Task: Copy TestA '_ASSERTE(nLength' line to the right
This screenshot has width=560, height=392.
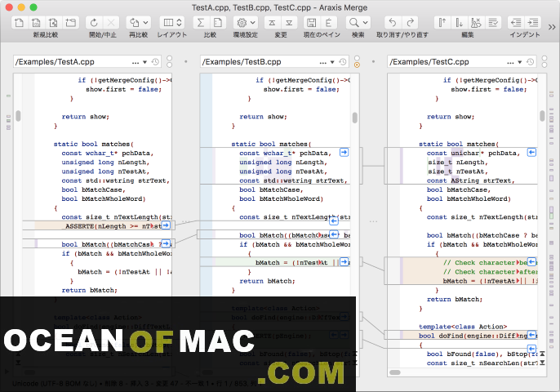Action: [x=166, y=225]
